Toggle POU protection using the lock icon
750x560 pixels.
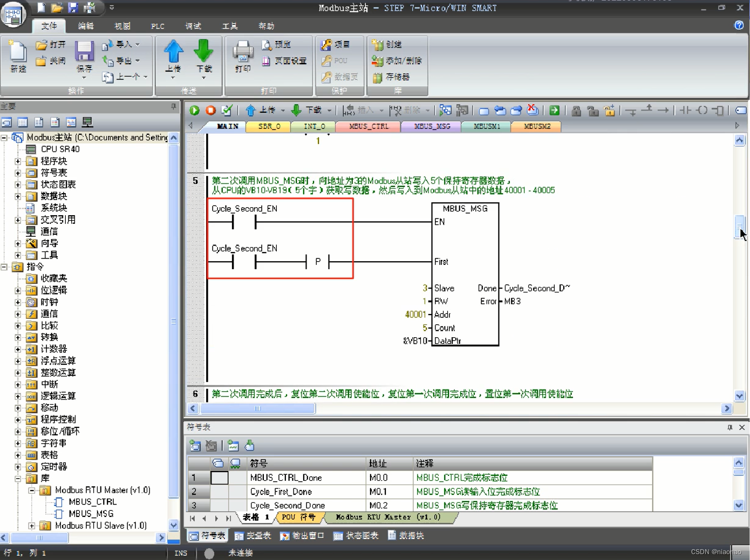point(576,110)
